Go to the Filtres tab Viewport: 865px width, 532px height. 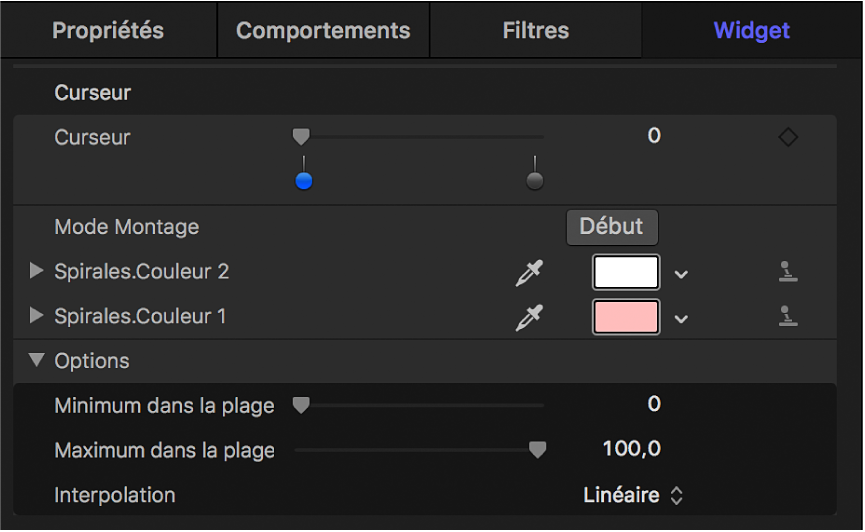(x=536, y=30)
